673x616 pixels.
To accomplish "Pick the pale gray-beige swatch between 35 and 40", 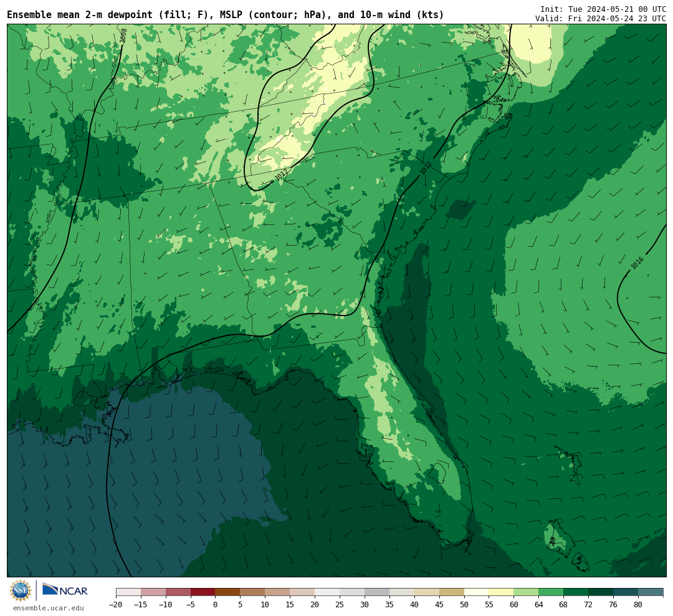I will (402, 592).
